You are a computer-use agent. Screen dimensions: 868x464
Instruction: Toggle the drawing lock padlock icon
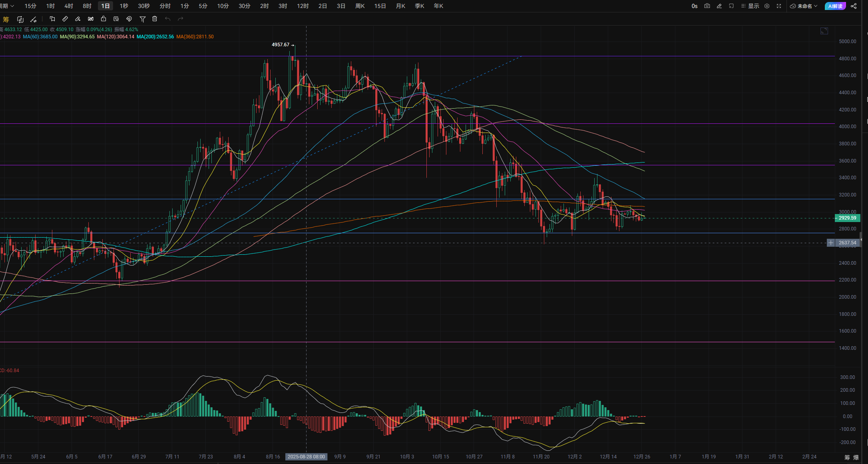[104, 19]
